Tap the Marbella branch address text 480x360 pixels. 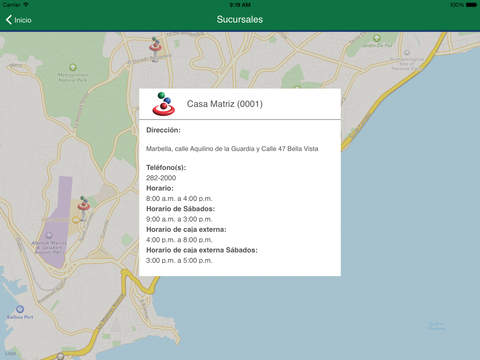pyautogui.click(x=232, y=149)
